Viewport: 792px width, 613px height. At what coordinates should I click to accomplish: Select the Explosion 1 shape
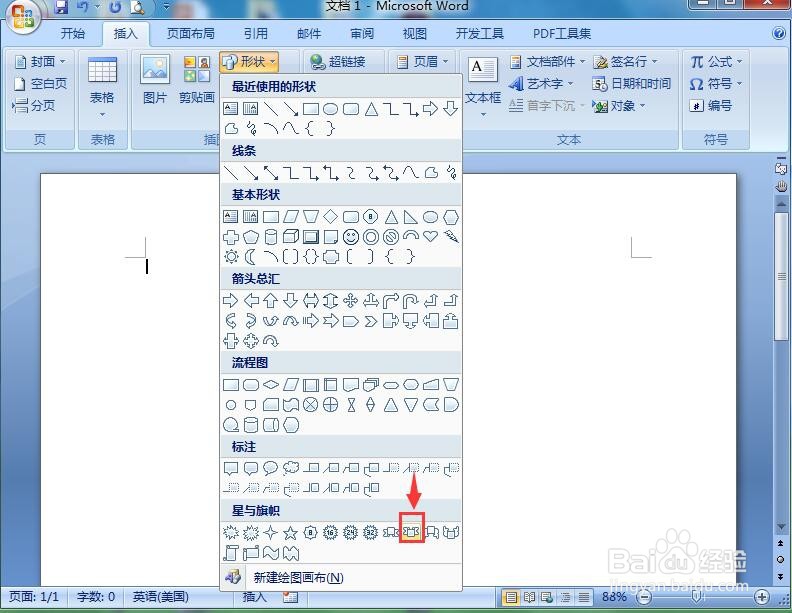[231, 532]
